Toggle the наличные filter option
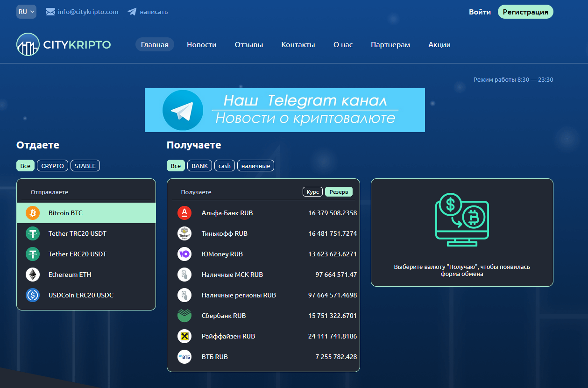The width and height of the screenshot is (588, 388). (255, 165)
